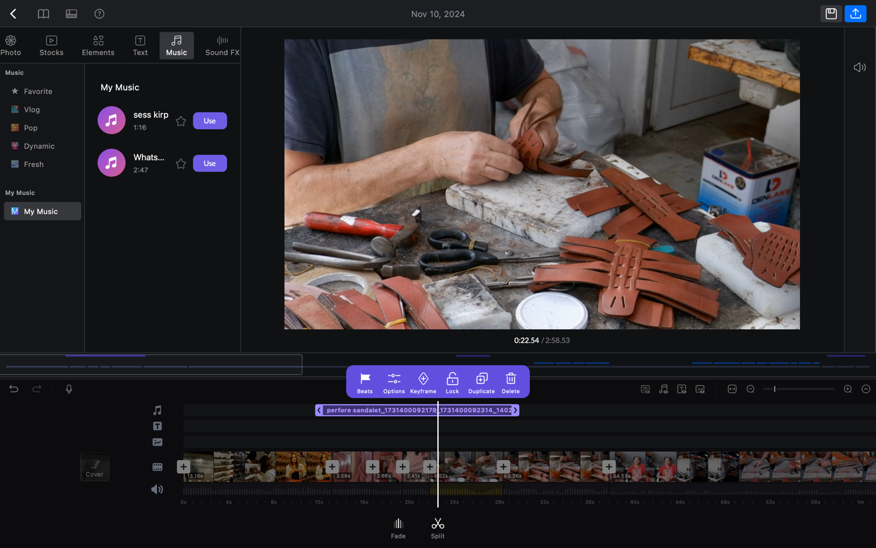Open clip Options settings panel
Screen dimensions: 876x548
point(394,381)
